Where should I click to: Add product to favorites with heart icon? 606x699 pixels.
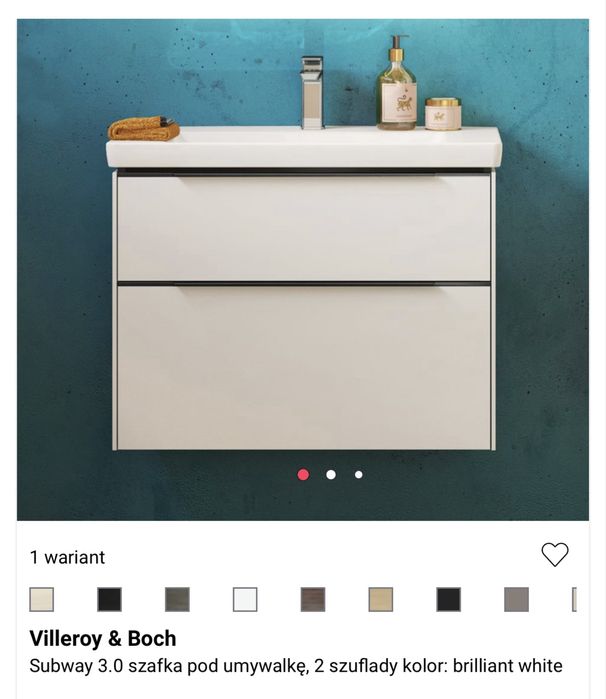tap(555, 555)
